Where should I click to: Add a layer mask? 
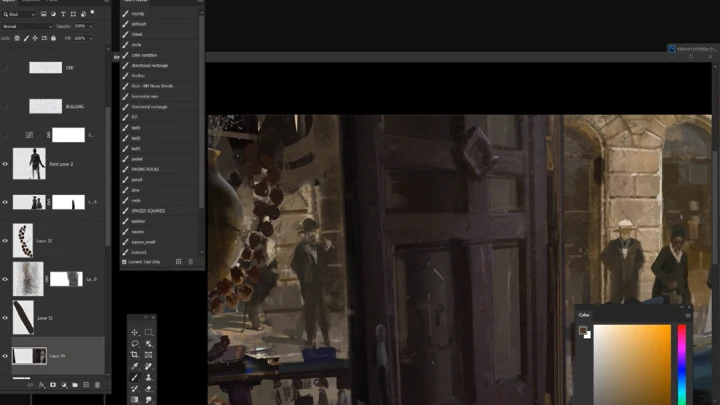[53, 385]
